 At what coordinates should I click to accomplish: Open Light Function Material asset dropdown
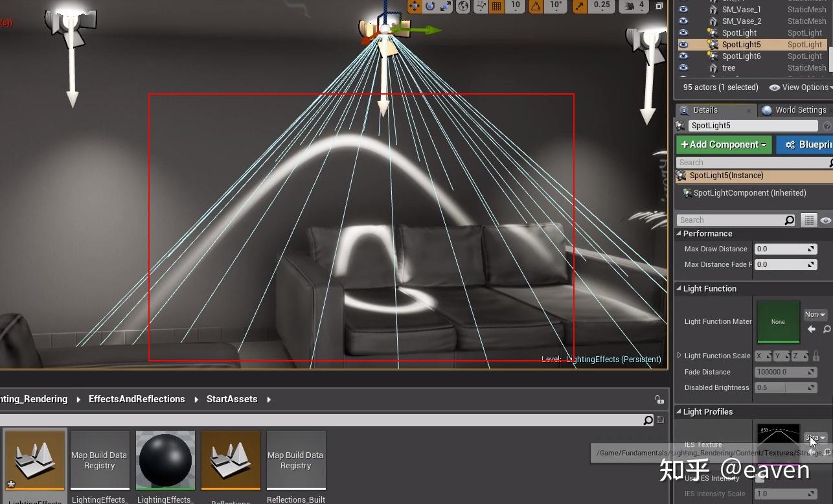coord(816,314)
